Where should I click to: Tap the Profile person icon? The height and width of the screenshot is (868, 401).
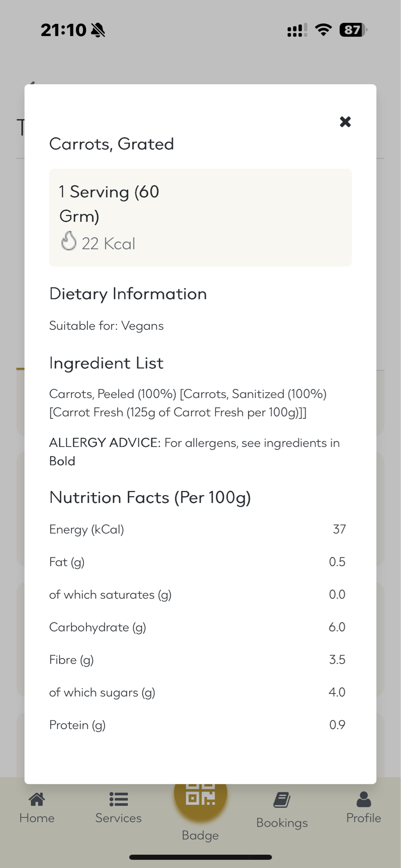click(x=363, y=799)
